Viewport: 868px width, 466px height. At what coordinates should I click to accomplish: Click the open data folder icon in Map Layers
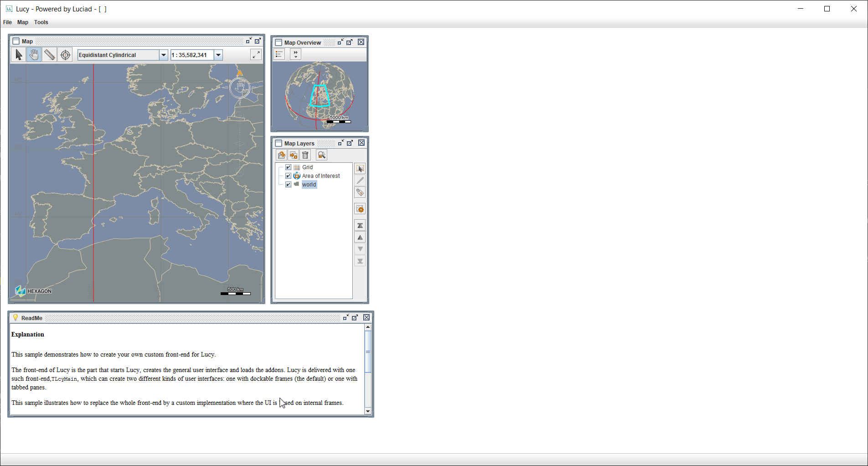click(x=282, y=155)
